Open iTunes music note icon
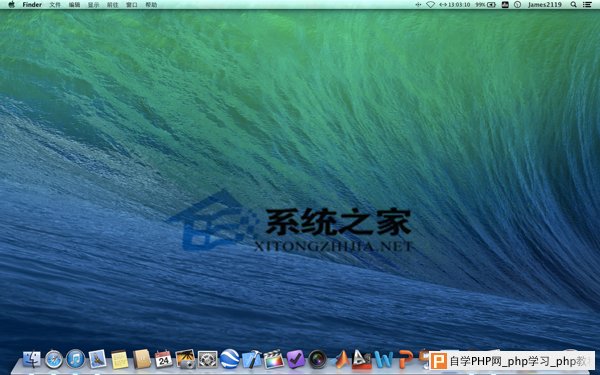This screenshot has width=600, height=375. [75, 359]
